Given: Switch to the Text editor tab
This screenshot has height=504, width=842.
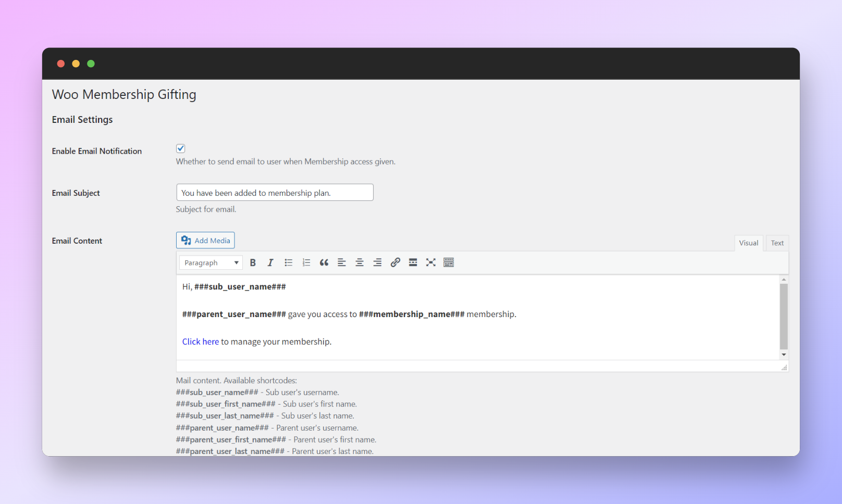Looking at the screenshot, I should point(777,243).
